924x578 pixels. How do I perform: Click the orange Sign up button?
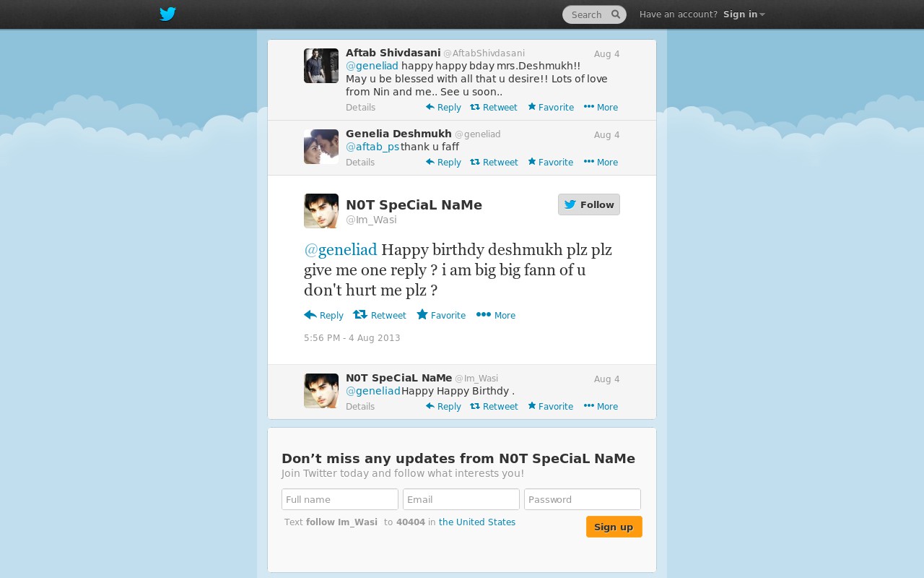click(x=614, y=527)
